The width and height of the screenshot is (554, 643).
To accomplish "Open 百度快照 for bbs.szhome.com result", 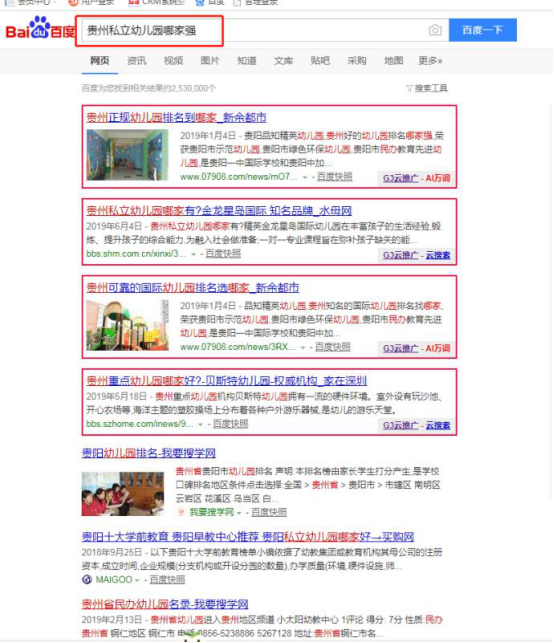I will [x=230, y=424].
